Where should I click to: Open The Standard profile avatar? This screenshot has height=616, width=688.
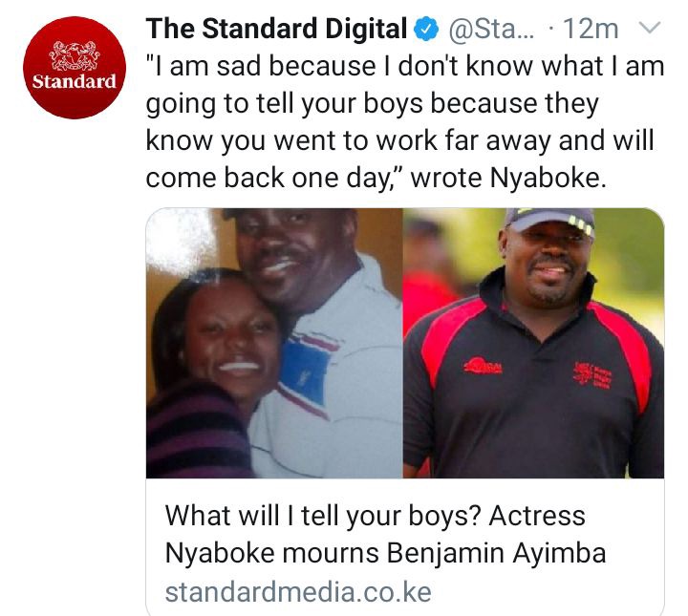pos(75,68)
